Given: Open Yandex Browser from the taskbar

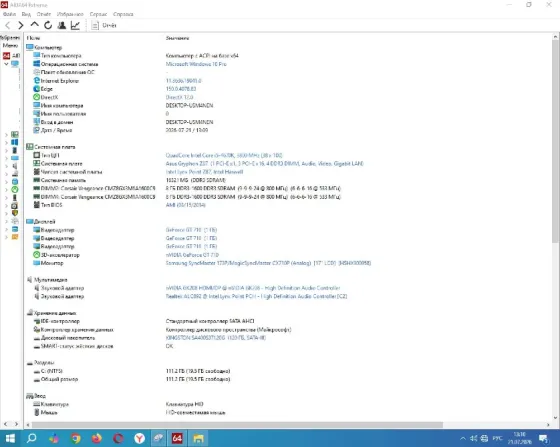Looking at the screenshot, I should click(x=139, y=438).
